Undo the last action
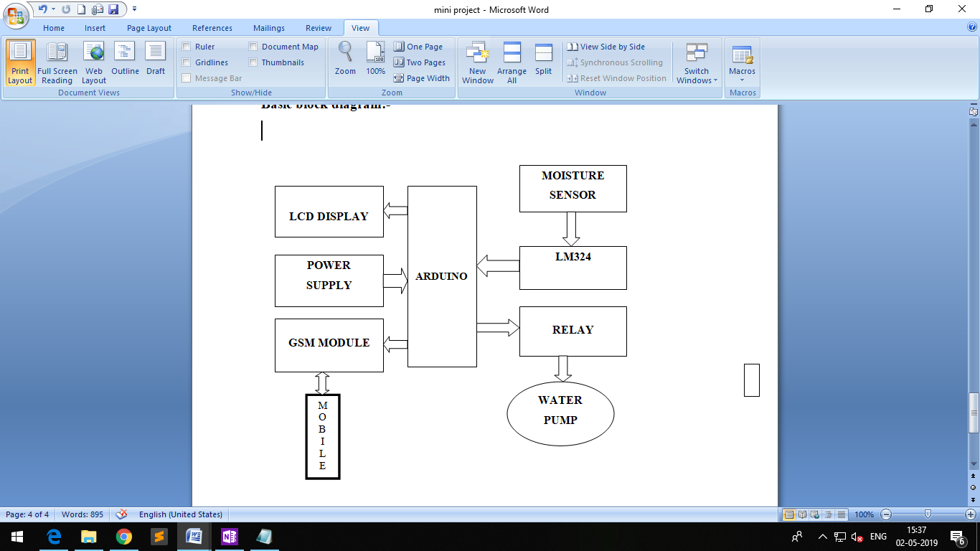This screenshot has height=551, width=980. click(x=42, y=9)
